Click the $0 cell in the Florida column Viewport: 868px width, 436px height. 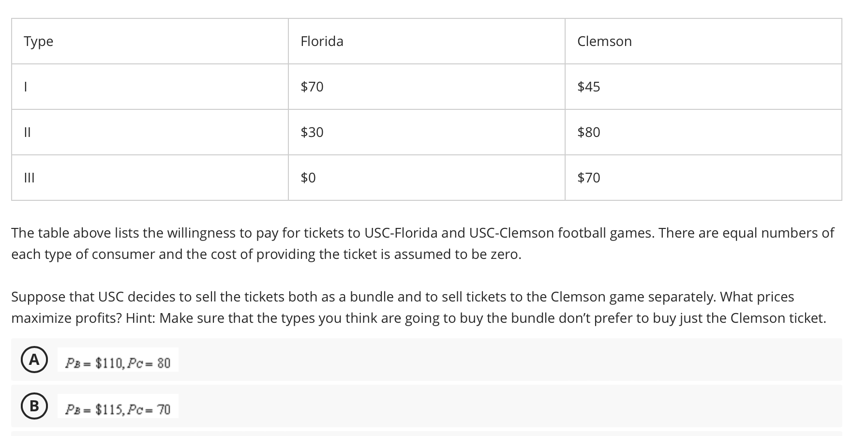(x=308, y=178)
